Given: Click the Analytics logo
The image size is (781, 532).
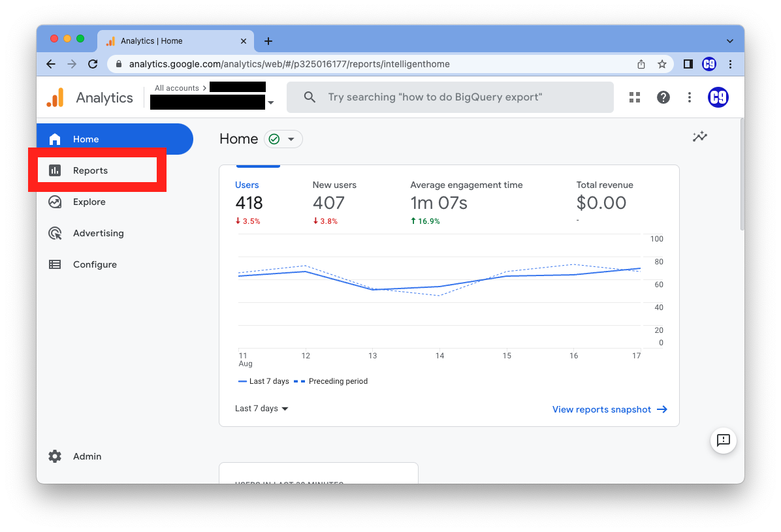Looking at the screenshot, I should 56,97.
